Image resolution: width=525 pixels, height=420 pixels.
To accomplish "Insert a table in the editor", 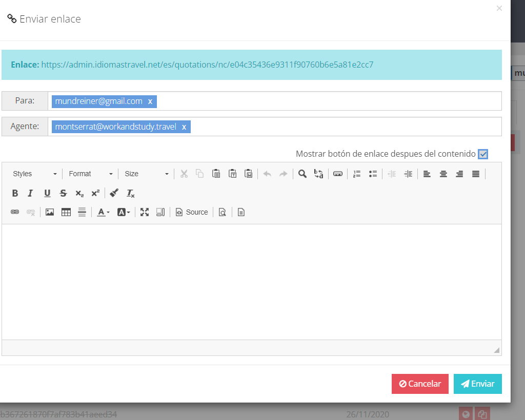I will coord(66,212).
